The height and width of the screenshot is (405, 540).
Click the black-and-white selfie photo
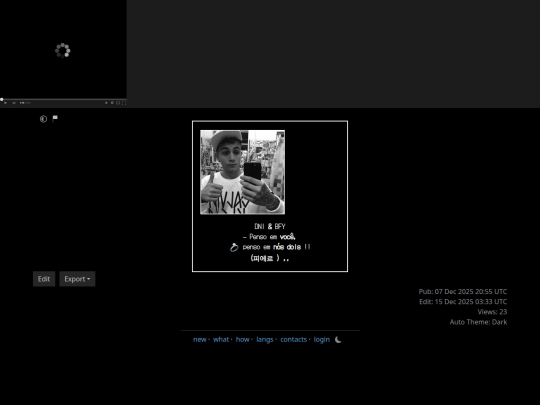tap(242, 172)
